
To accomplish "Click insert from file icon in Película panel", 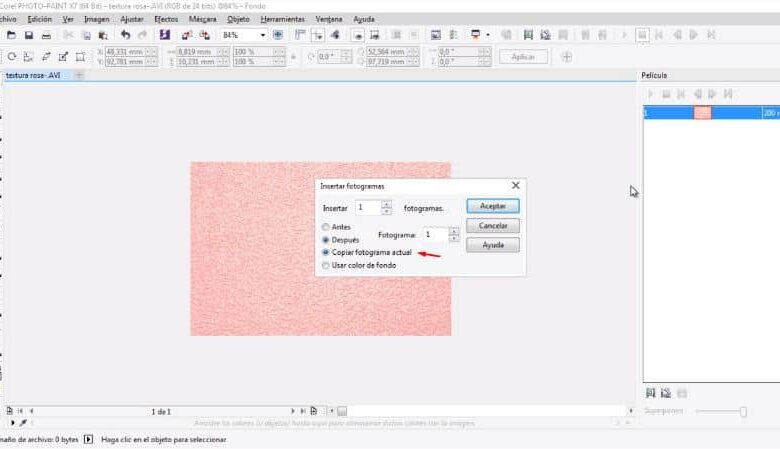I will [666, 393].
